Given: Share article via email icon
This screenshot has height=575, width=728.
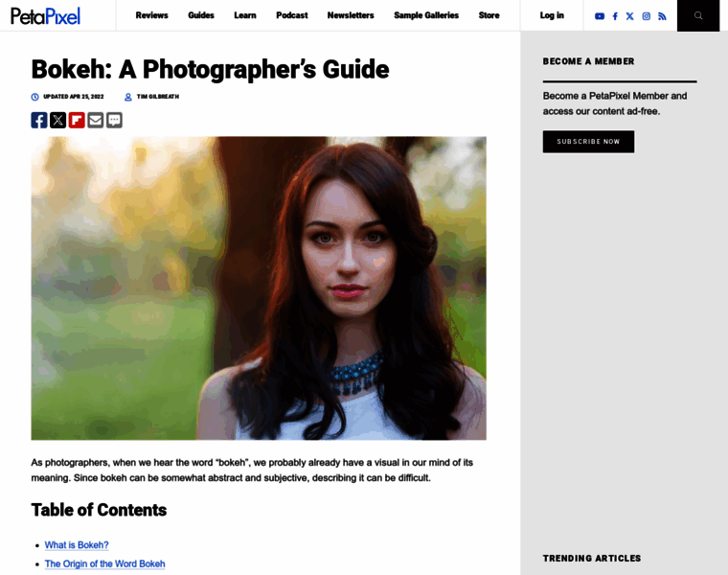Looking at the screenshot, I should pyautogui.click(x=96, y=120).
